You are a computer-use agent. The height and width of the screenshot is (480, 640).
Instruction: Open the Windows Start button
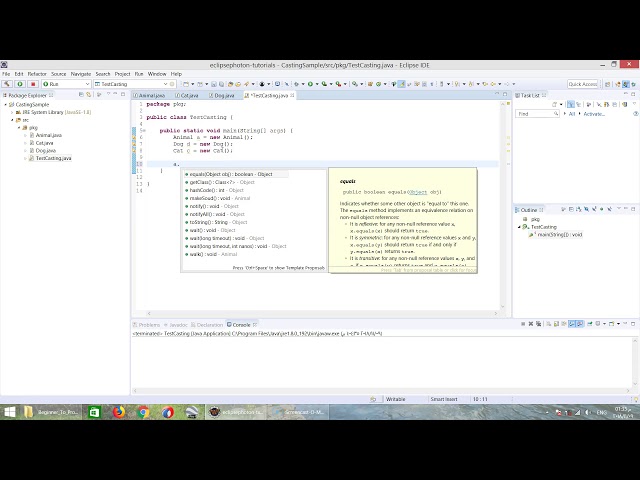point(9,412)
